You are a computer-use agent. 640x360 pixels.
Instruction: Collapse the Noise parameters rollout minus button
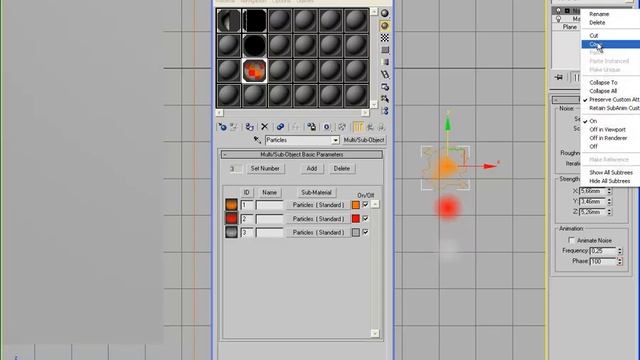click(556, 100)
